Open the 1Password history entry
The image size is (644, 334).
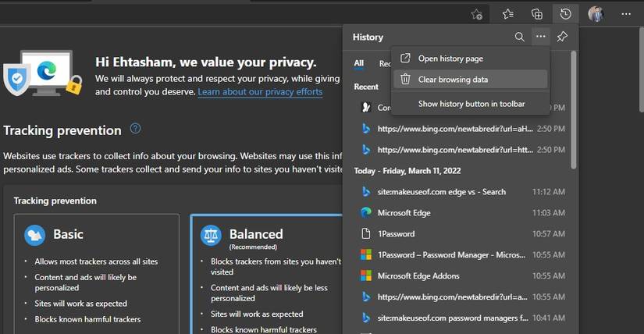(x=396, y=233)
